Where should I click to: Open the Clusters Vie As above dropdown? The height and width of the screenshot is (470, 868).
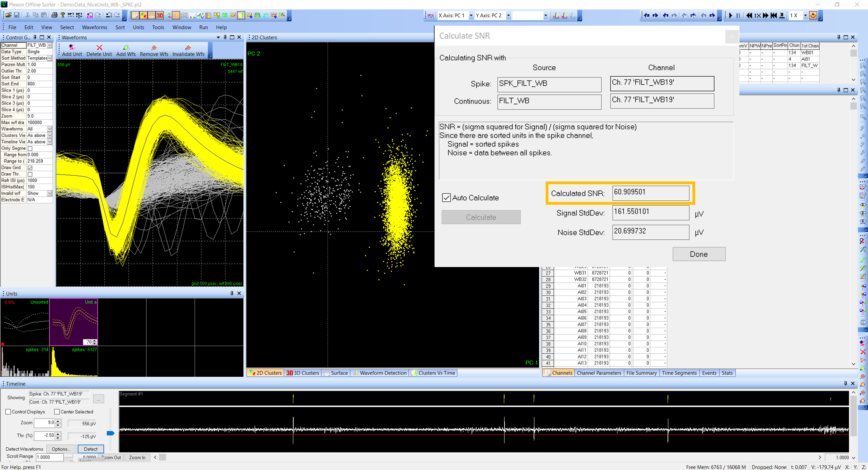point(50,135)
